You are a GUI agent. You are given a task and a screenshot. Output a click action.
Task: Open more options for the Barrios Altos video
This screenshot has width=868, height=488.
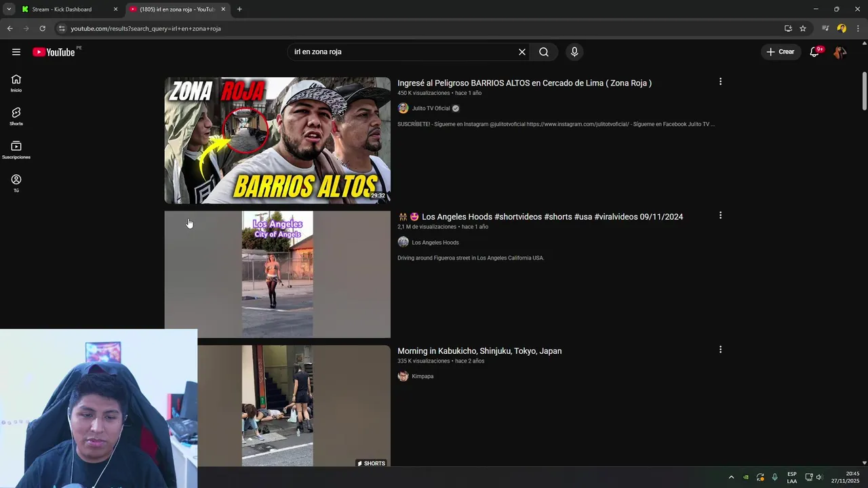coord(720,82)
